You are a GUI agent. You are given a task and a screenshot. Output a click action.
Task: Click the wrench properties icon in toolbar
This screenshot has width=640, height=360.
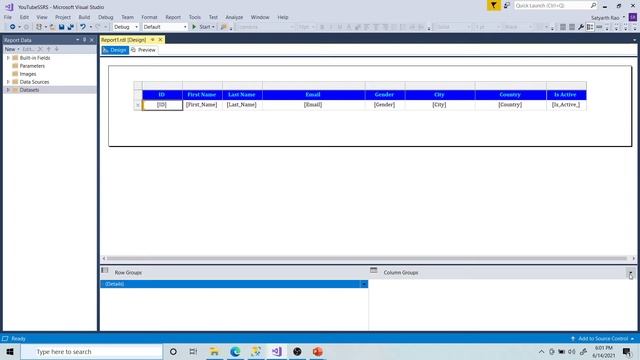pyautogui.click(x=581, y=27)
